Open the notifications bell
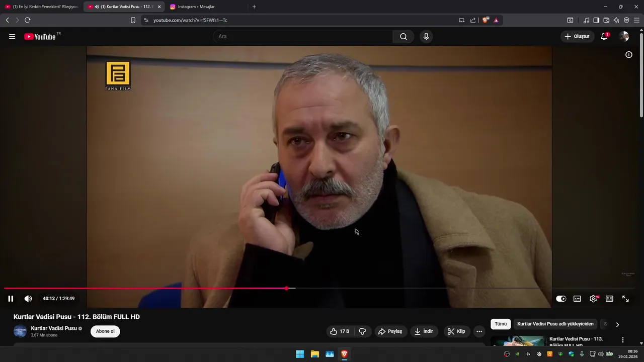The height and width of the screenshot is (362, 644). click(604, 37)
